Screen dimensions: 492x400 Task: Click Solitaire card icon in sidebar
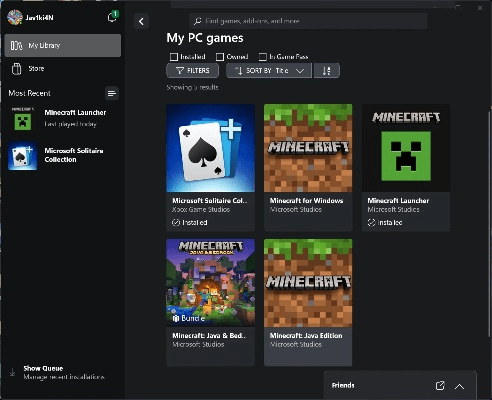click(x=23, y=156)
